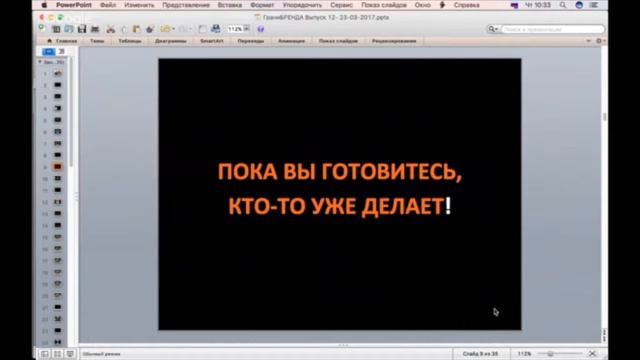
Task: Select slide 1 thumbnail
Action: click(x=58, y=73)
